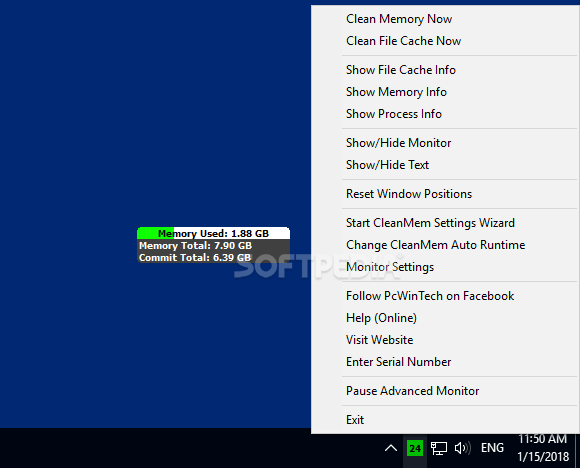Toggle Show/Hide Monitor option
Image resolution: width=580 pixels, height=468 pixels.
point(444,143)
